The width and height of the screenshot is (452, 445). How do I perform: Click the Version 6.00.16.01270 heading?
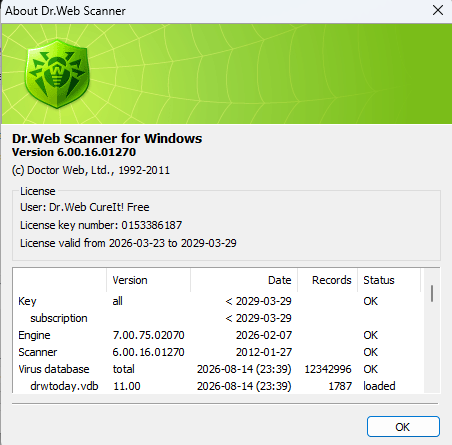(x=74, y=152)
